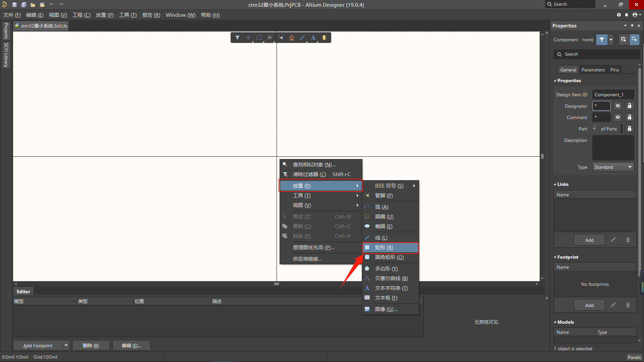
Task: Click the 删除 (R) button
Action: tap(91, 345)
